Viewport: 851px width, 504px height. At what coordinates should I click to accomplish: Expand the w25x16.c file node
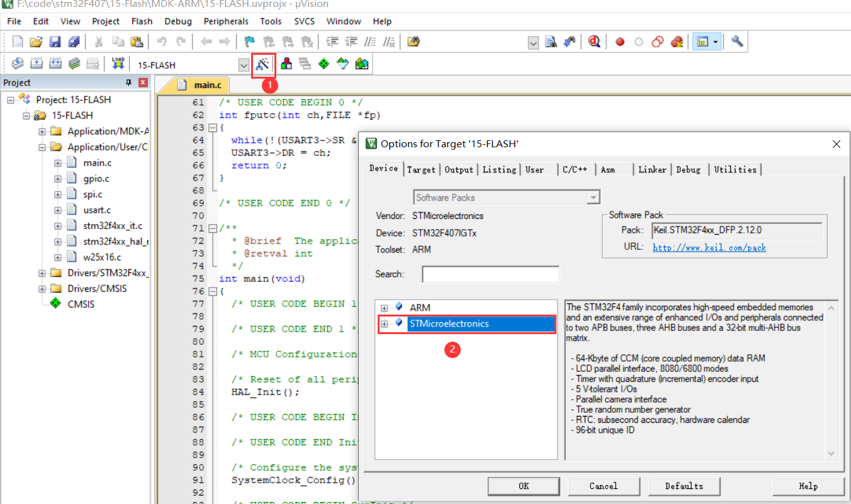[58, 257]
